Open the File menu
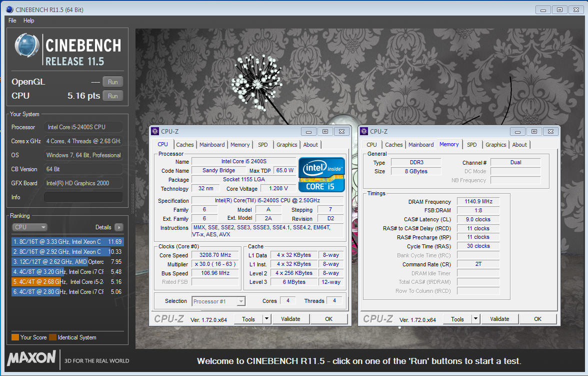The width and height of the screenshot is (588, 376). [x=12, y=21]
